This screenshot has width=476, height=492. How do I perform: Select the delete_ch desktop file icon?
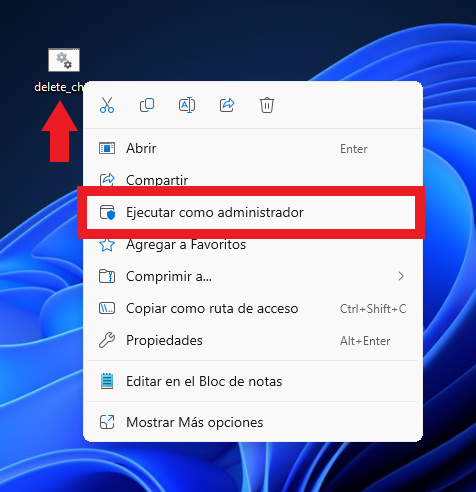point(64,60)
